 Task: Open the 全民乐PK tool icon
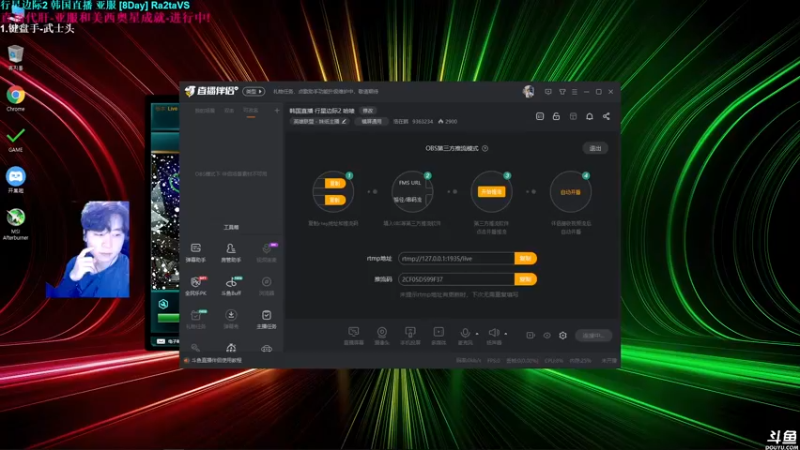(x=195, y=286)
